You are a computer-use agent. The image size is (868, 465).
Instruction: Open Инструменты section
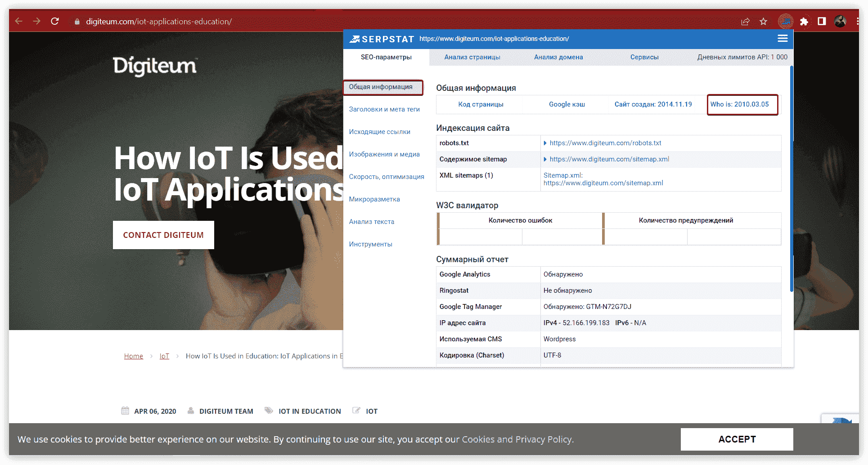(371, 244)
